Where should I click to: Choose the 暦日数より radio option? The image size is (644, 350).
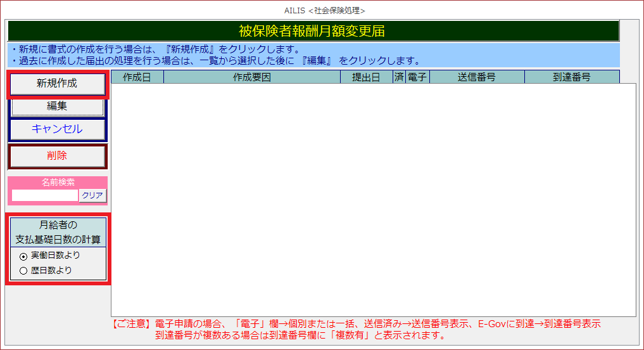pyautogui.click(x=24, y=271)
